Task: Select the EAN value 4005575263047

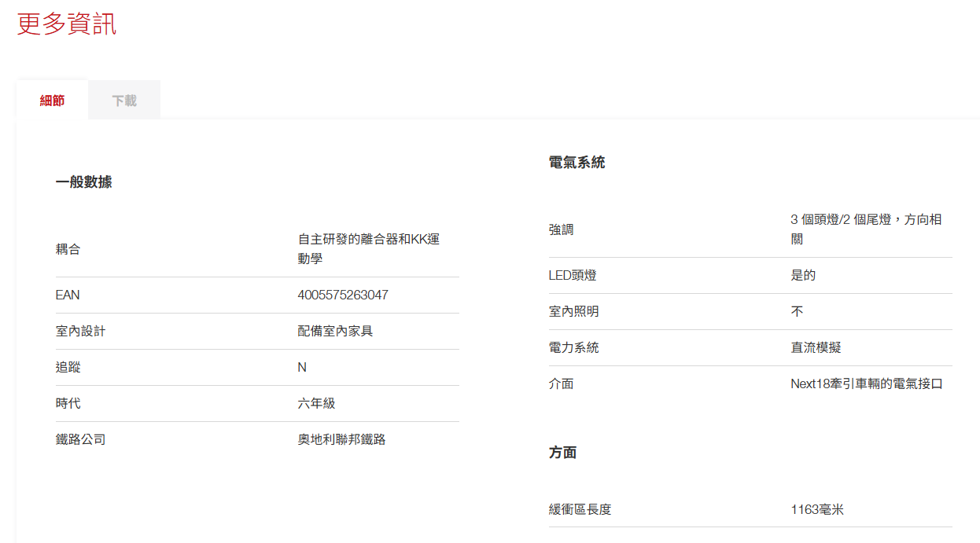Action: coord(345,295)
